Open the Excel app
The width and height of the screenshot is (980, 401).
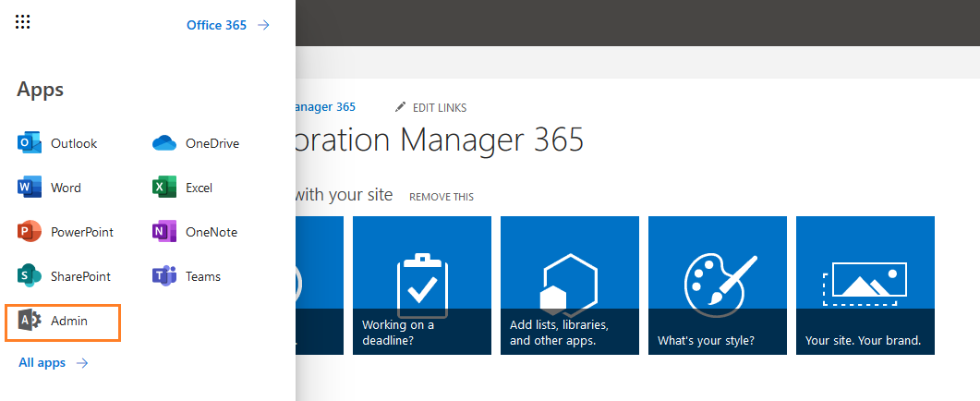(183, 188)
